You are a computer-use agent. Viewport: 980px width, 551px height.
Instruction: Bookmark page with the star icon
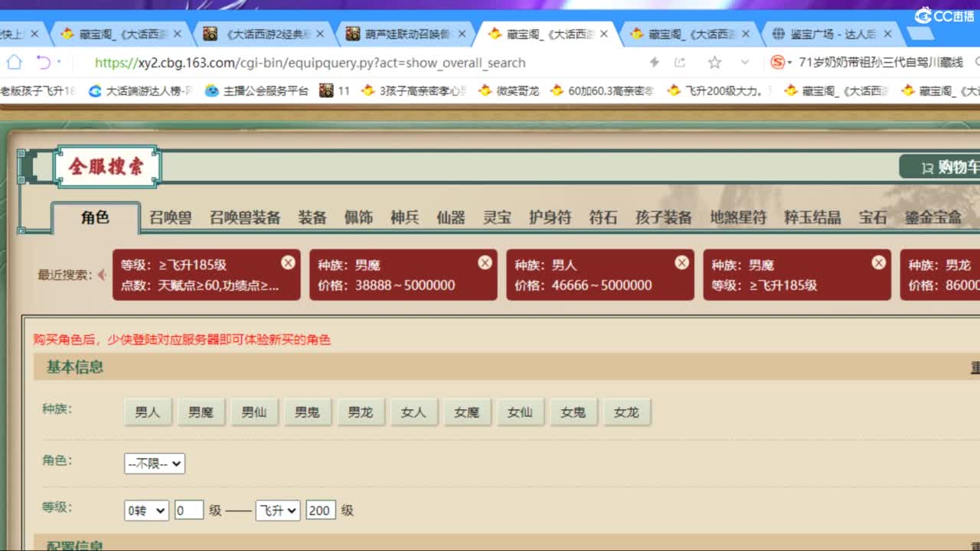click(714, 62)
